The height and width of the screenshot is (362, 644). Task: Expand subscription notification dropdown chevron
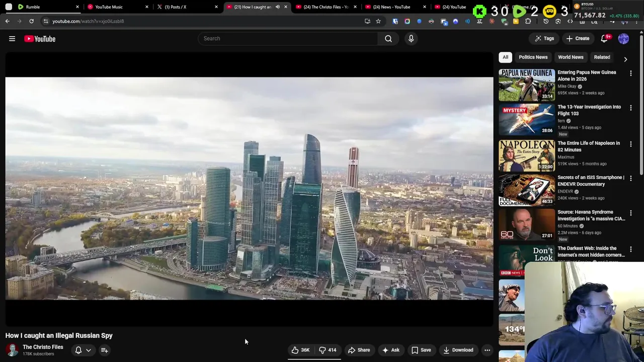click(89, 350)
